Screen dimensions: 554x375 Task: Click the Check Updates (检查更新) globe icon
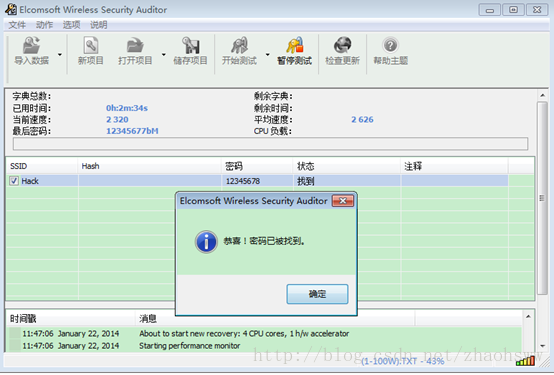(342, 46)
